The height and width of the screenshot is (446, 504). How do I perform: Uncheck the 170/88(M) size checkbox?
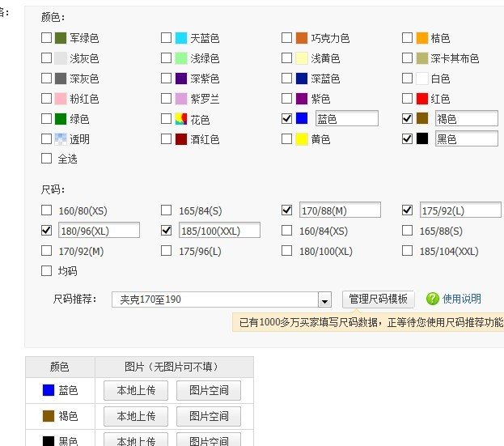pos(287,210)
